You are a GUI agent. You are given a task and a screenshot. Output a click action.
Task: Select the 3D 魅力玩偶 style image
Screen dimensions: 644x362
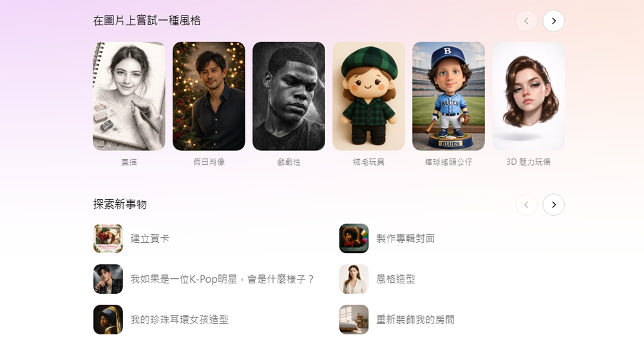pyautogui.click(x=528, y=96)
